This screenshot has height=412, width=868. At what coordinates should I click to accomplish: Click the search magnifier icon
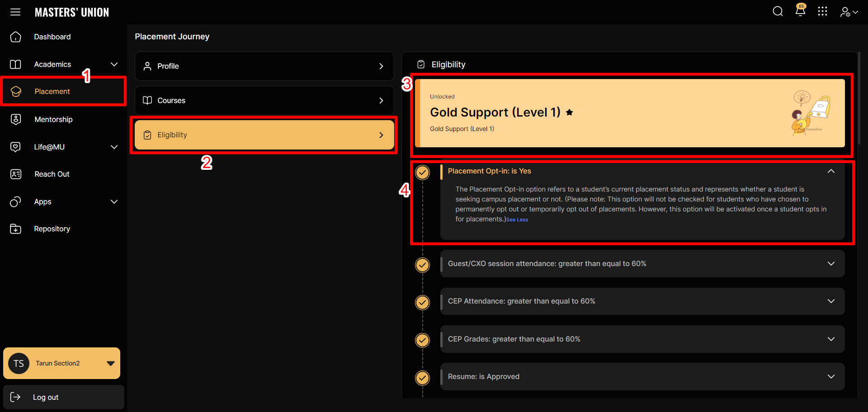778,11
